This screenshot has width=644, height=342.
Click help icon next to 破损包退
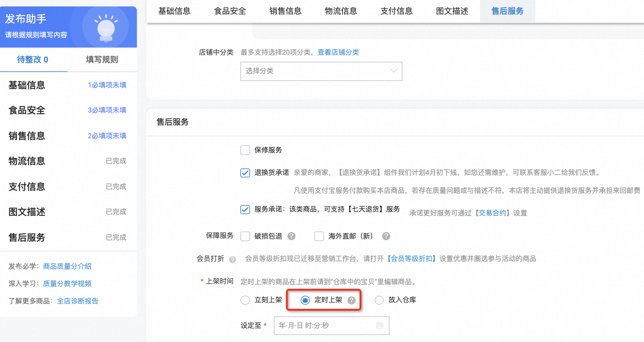click(291, 236)
